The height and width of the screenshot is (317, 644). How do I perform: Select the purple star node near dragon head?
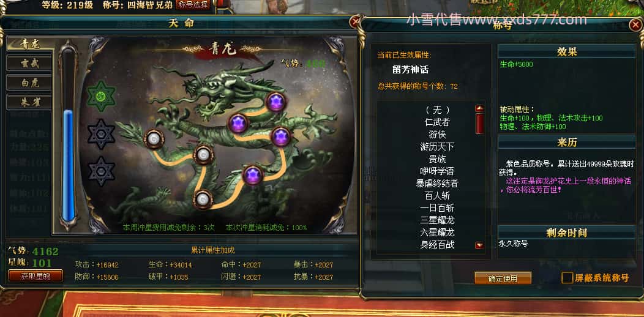point(276,102)
